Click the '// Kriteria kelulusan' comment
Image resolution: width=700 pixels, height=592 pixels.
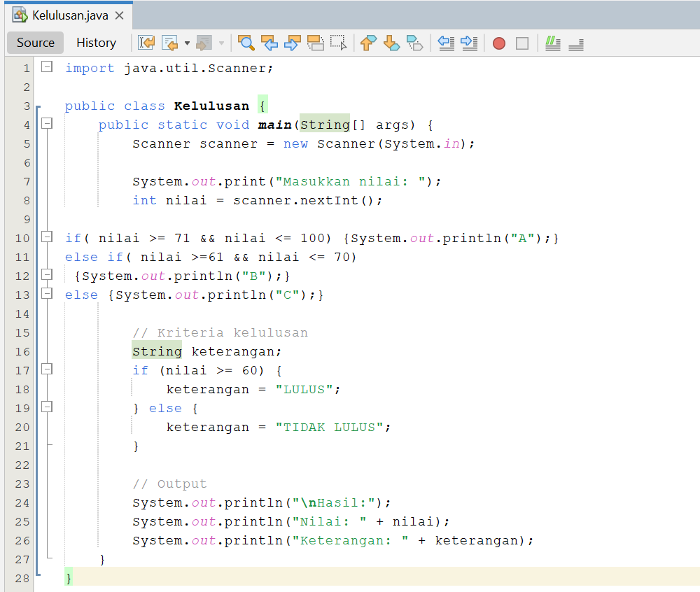[220, 333]
